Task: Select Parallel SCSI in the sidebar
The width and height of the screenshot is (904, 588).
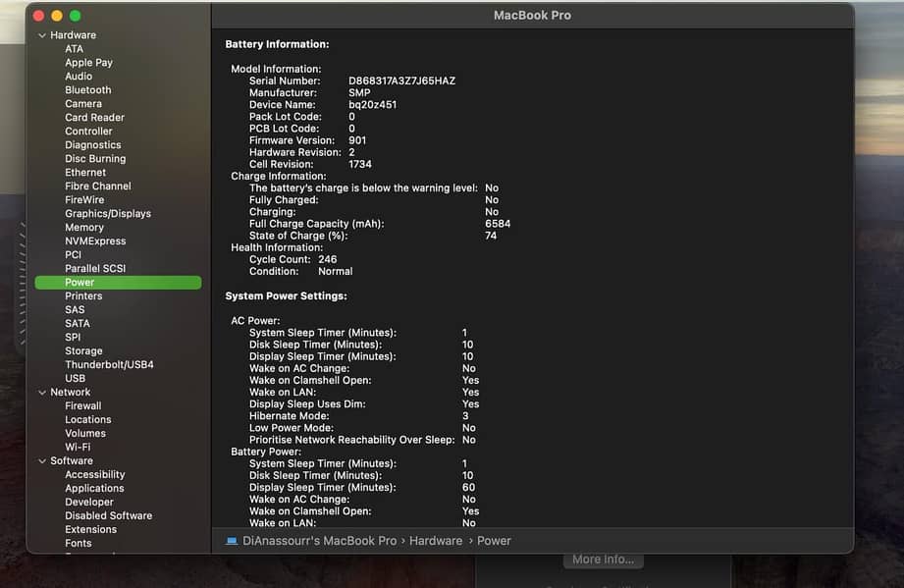Action: [x=95, y=269]
